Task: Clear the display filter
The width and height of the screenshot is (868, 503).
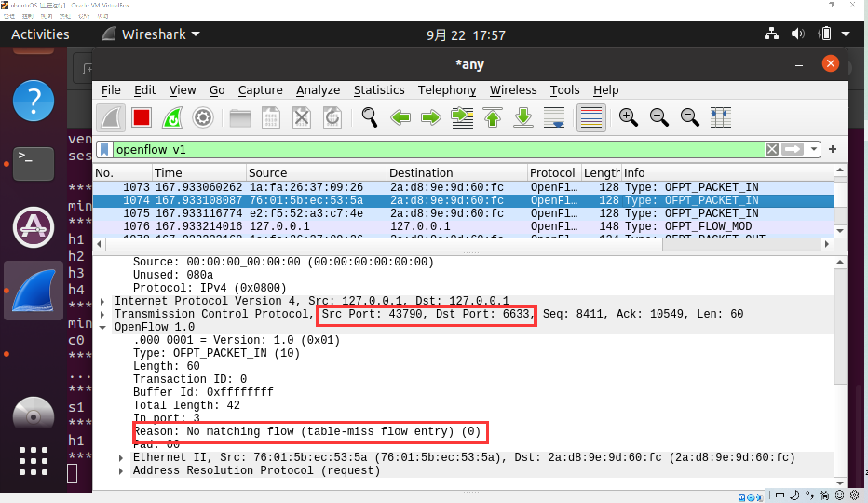Action: pyautogui.click(x=772, y=150)
